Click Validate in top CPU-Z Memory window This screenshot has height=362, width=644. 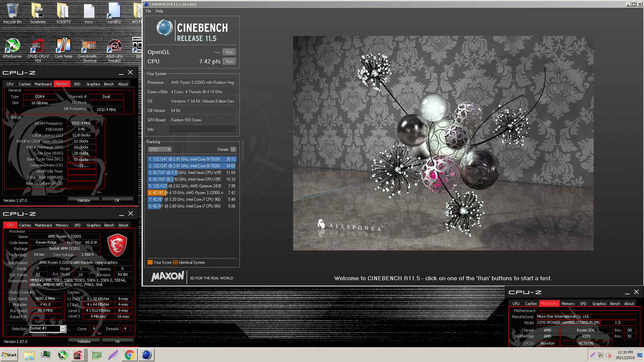[84, 200]
